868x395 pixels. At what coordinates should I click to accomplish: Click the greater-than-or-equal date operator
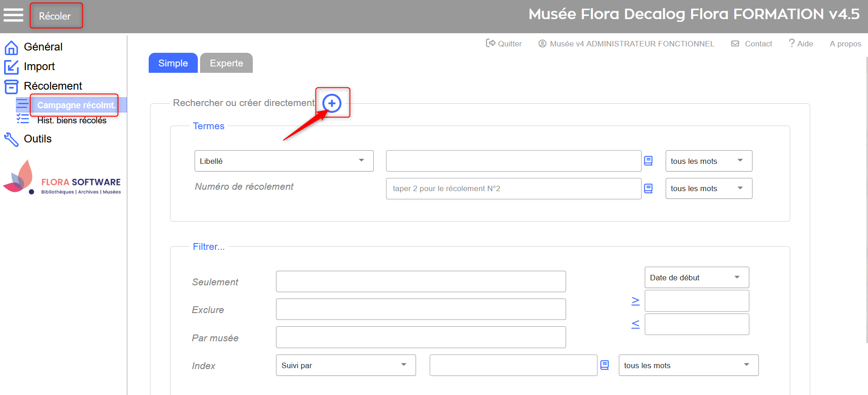pos(636,301)
